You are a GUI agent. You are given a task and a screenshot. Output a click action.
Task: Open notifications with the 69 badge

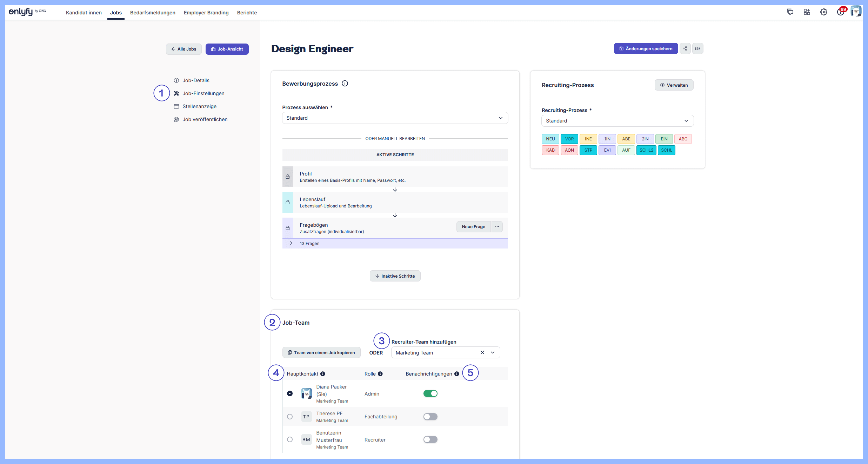(x=840, y=12)
